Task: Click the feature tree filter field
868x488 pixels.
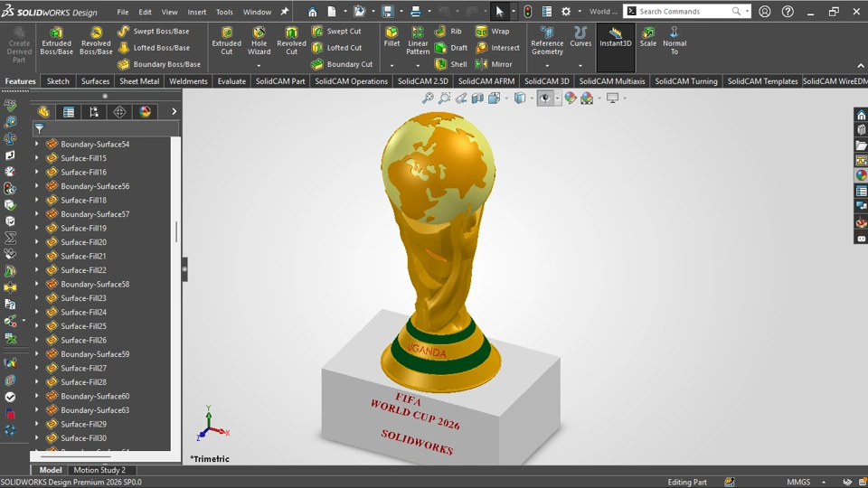Action: click(105, 128)
